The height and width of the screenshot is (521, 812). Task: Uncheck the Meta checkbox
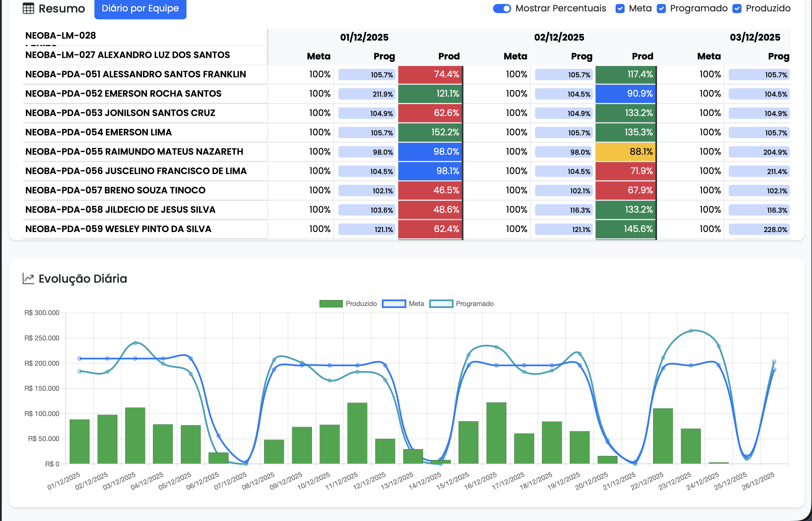[620, 9]
